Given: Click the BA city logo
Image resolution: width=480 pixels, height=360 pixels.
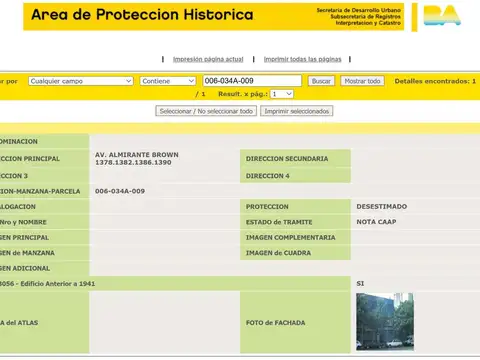Looking at the screenshot, I should (x=442, y=15).
